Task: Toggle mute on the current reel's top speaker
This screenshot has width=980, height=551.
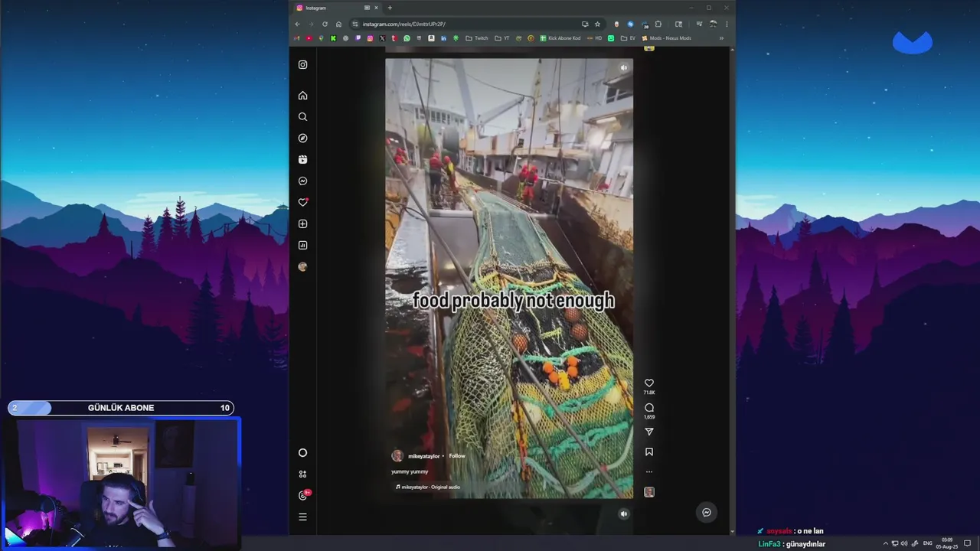Action: click(623, 68)
